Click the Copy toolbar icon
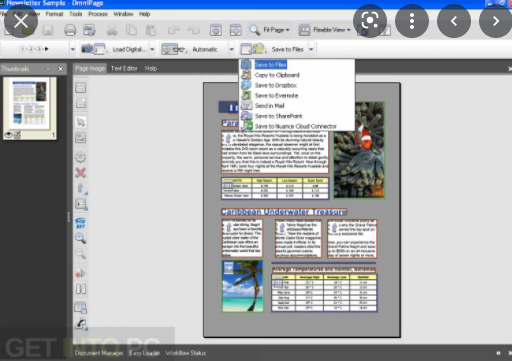512x361 pixels. click(x=131, y=30)
